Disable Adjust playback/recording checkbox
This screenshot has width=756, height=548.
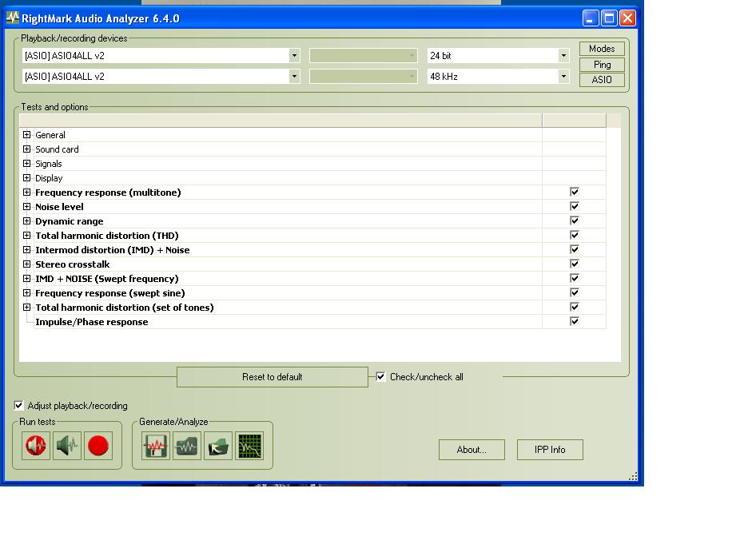click(x=19, y=405)
